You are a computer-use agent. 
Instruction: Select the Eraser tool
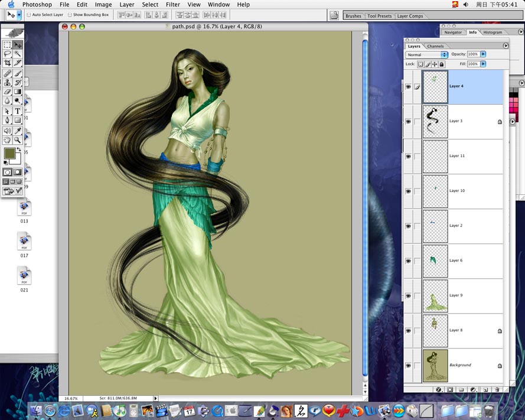7,92
